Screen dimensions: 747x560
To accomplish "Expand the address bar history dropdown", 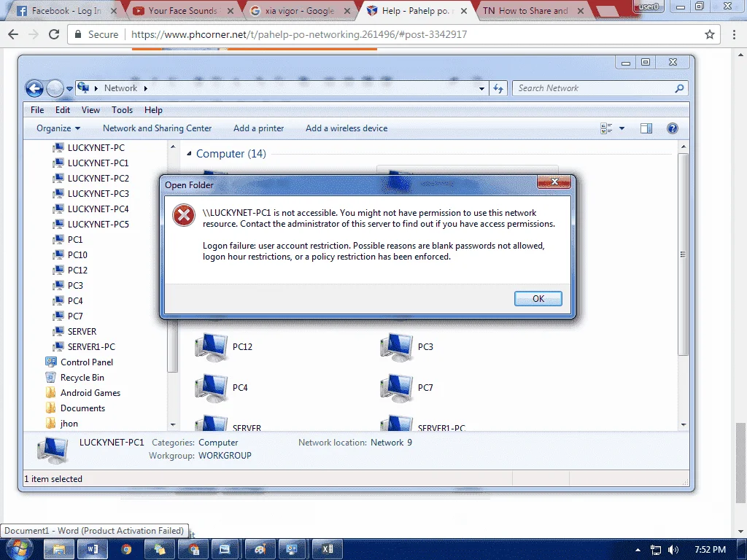I will (481, 88).
